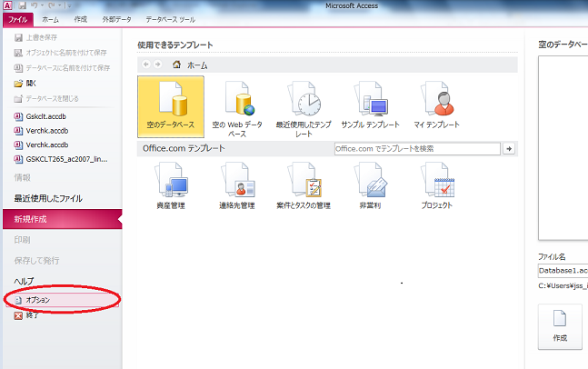Select 印刷 in the backstage menu

coord(22,240)
